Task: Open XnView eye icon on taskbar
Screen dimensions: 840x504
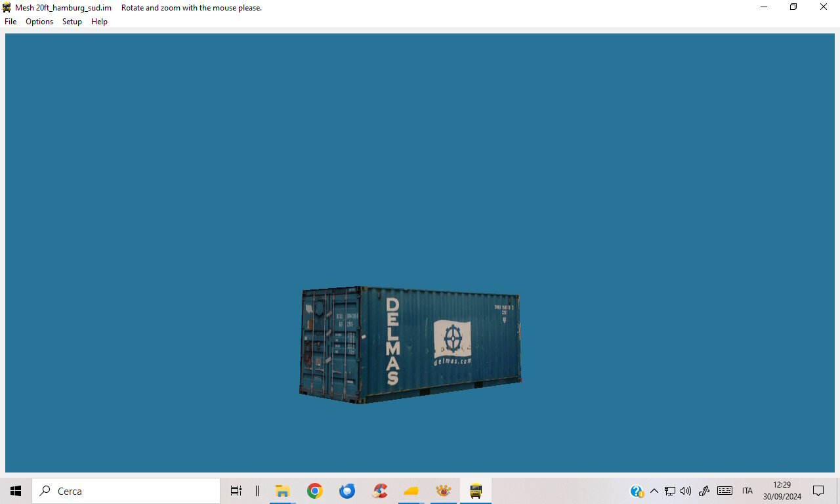Action: pos(444,491)
